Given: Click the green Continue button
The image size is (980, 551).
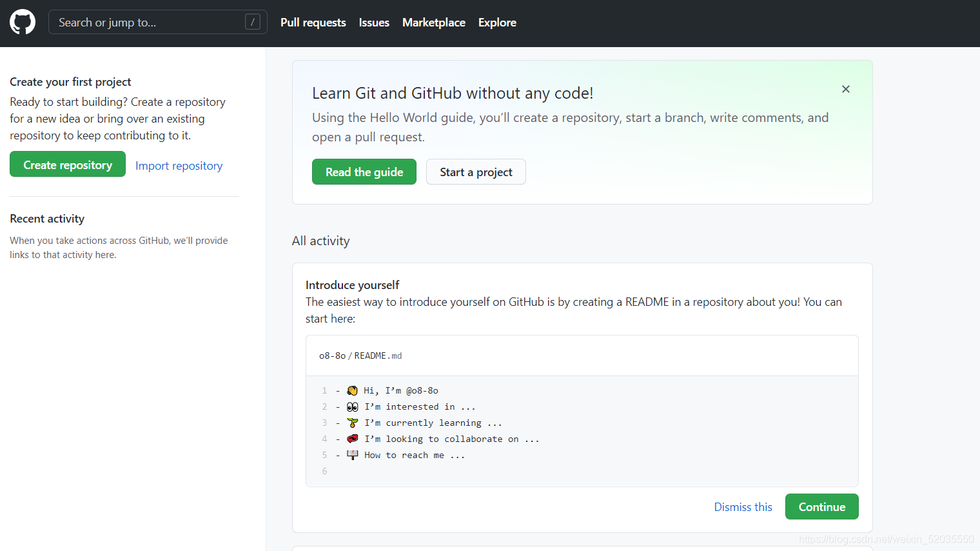Looking at the screenshot, I should point(822,506).
